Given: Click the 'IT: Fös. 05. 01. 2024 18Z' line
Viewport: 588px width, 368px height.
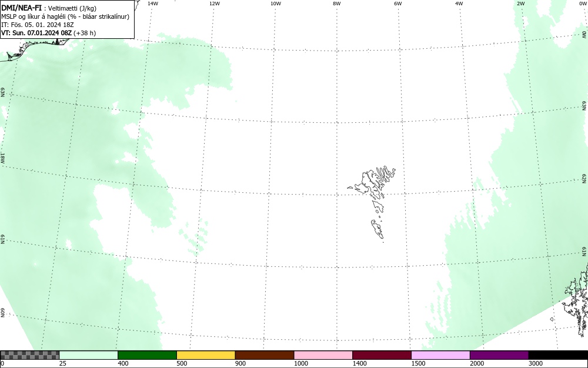Looking at the screenshot, I should (38, 25).
